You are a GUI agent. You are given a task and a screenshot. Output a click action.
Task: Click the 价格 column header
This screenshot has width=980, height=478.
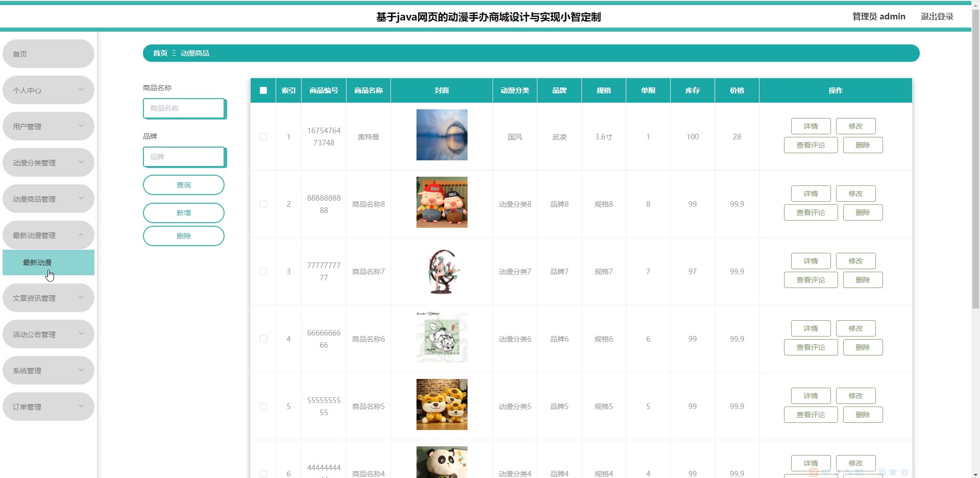[x=737, y=90]
